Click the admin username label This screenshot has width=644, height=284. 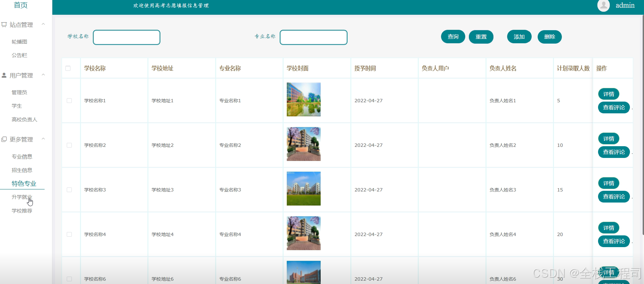tap(625, 5)
